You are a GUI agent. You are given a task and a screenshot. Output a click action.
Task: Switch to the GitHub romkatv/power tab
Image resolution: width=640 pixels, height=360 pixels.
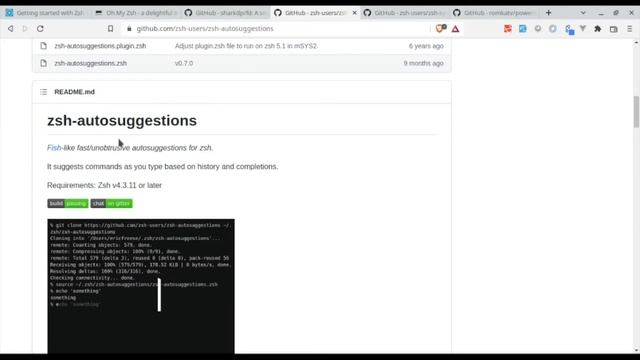[x=494, y=13]
